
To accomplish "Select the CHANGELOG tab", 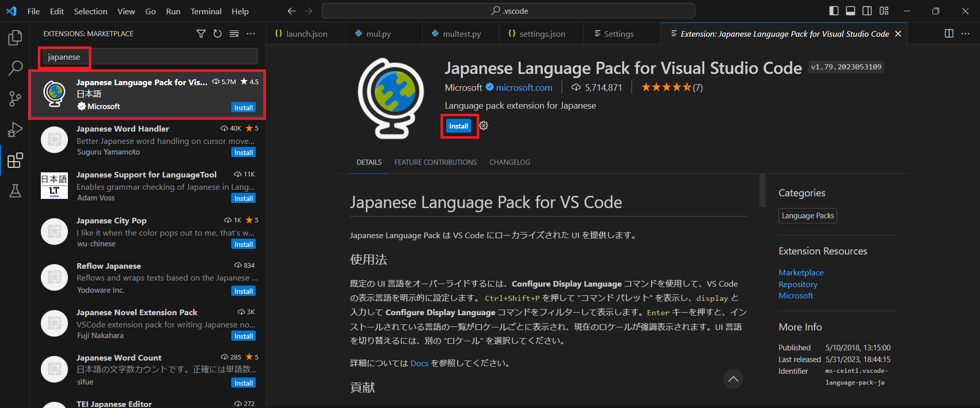I will tap(510, 162).
